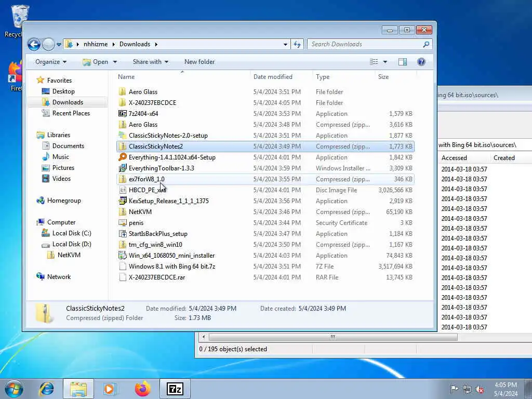532x399 pixels.
Task: Open Pictures library in sidebar
Action: [63, 168]
